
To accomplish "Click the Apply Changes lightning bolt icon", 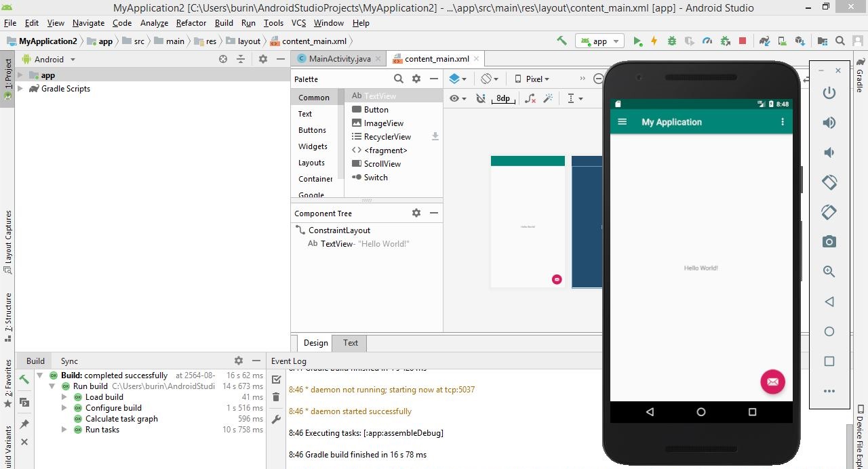I will click(654, 41).
